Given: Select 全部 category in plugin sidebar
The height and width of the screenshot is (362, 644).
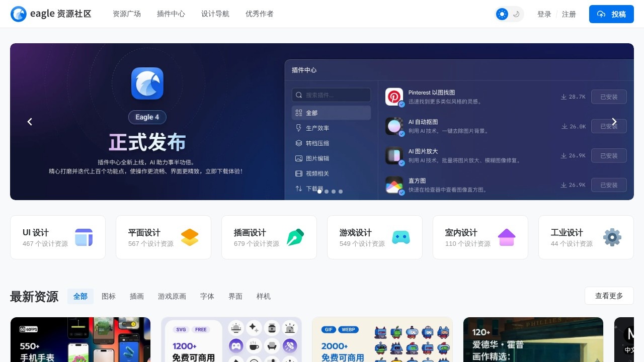Looking at the screenshot, I should 331,113.
